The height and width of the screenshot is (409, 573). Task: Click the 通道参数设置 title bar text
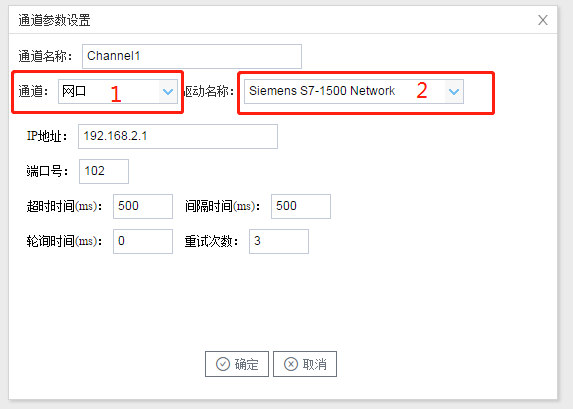pos(54,20)
